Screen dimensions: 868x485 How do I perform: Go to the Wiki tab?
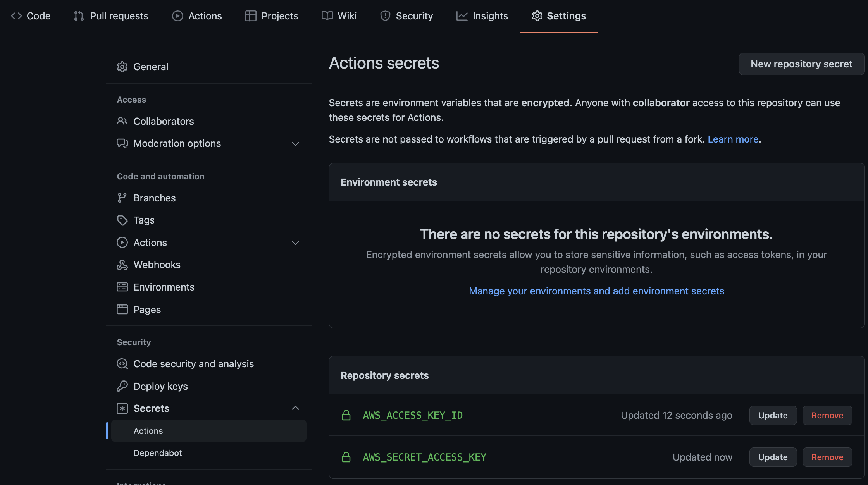[x=339, y=16]
